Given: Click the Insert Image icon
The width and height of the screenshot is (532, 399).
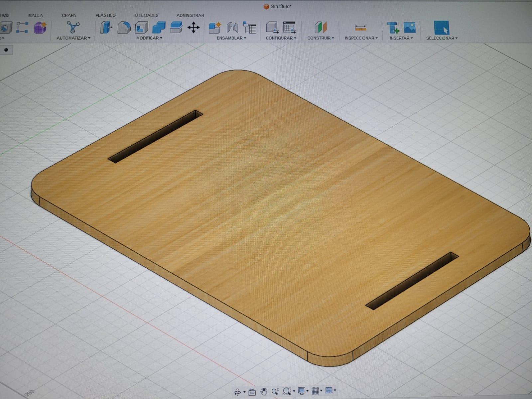Looking at the screenshot, I should (410, 28).
